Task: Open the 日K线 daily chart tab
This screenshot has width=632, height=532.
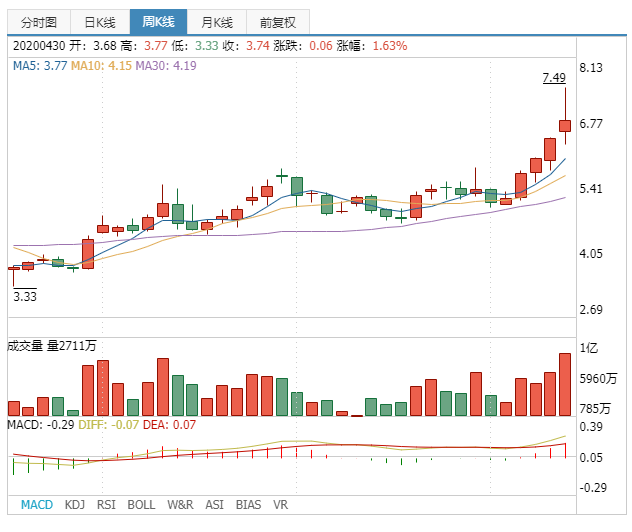Action: pos(100,22)
